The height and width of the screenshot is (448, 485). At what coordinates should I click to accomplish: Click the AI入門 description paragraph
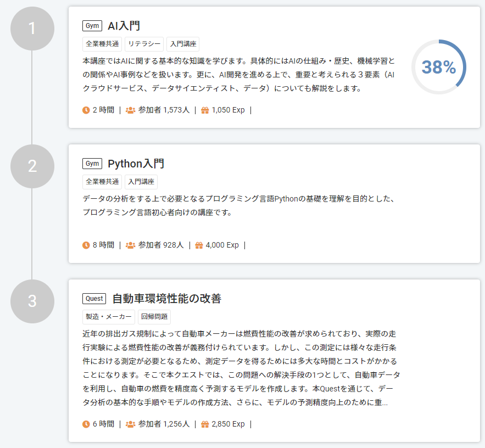[239, 75]
